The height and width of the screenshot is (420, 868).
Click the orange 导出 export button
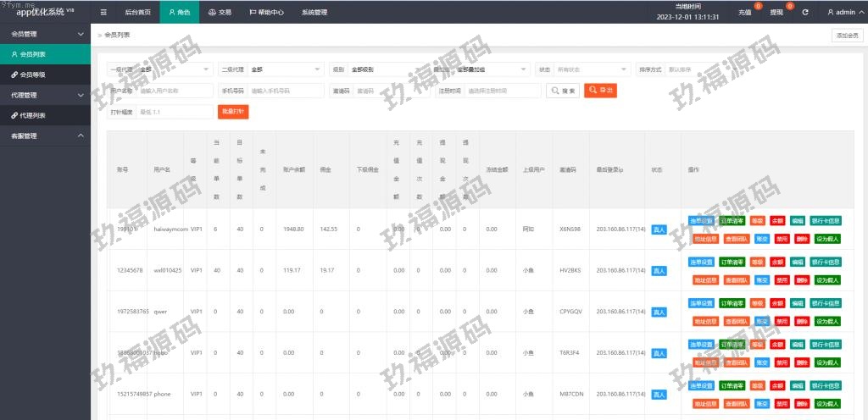tap(600, 91)
